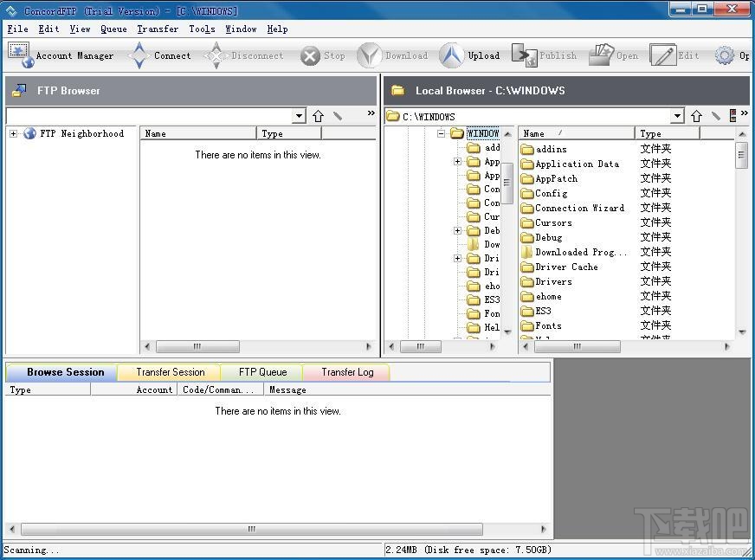
Task: Collapse the WINDOWS folder tree node
Action: pos(441,133)
